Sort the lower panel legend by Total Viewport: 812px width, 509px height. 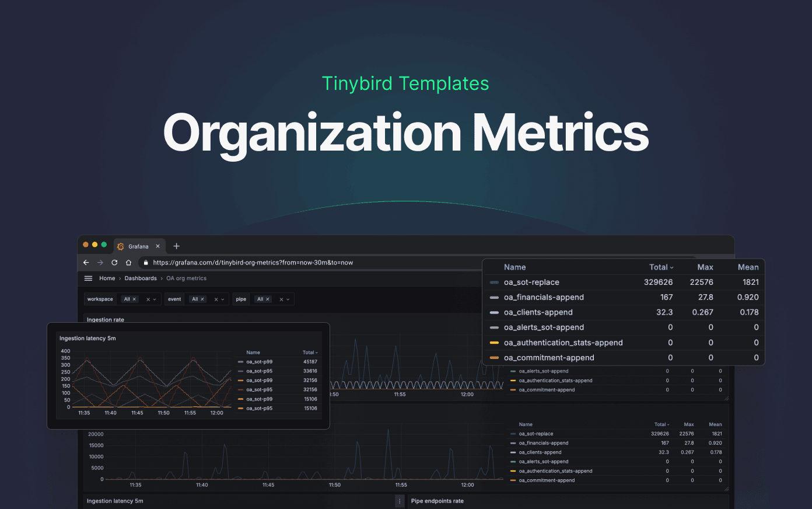click(661, 425)
